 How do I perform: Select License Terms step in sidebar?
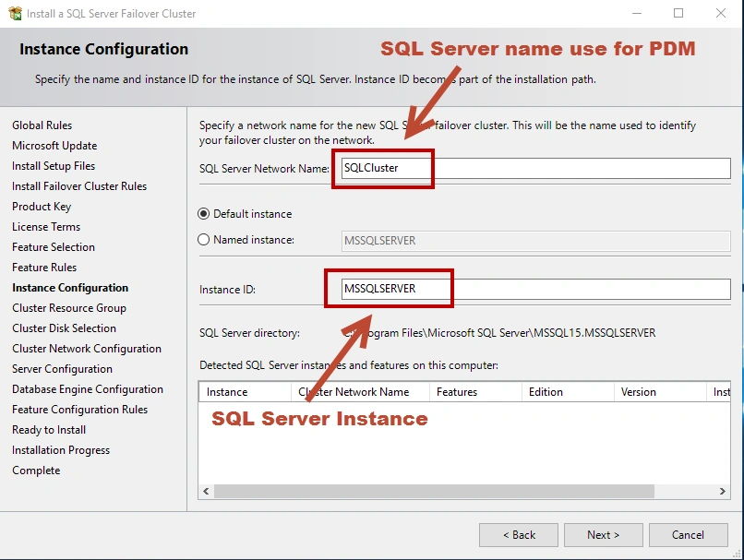(46, 227)
